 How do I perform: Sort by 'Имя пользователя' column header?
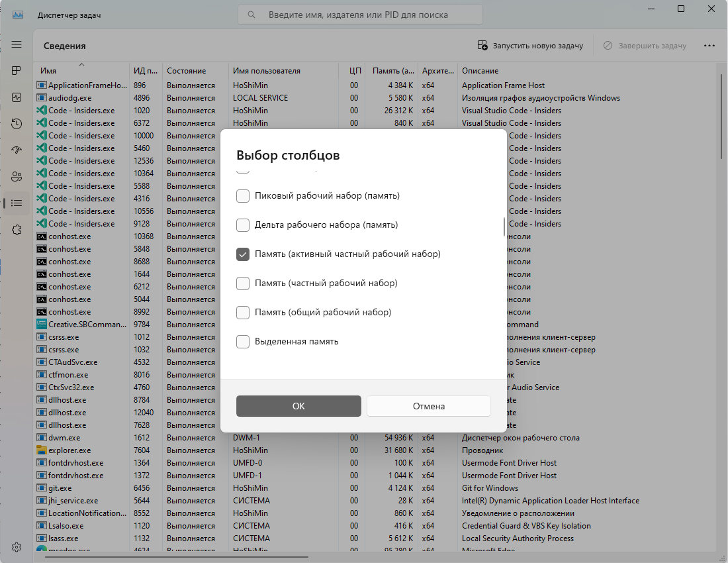[266, 71]
